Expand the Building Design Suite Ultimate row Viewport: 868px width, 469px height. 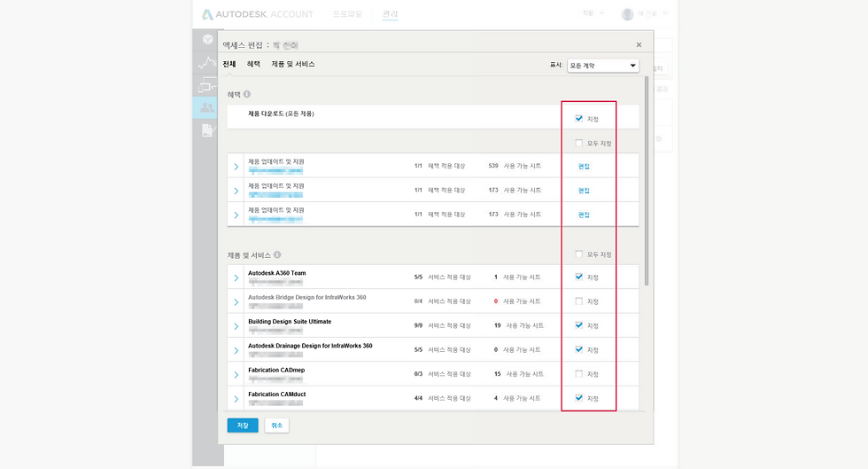point(236,326)
